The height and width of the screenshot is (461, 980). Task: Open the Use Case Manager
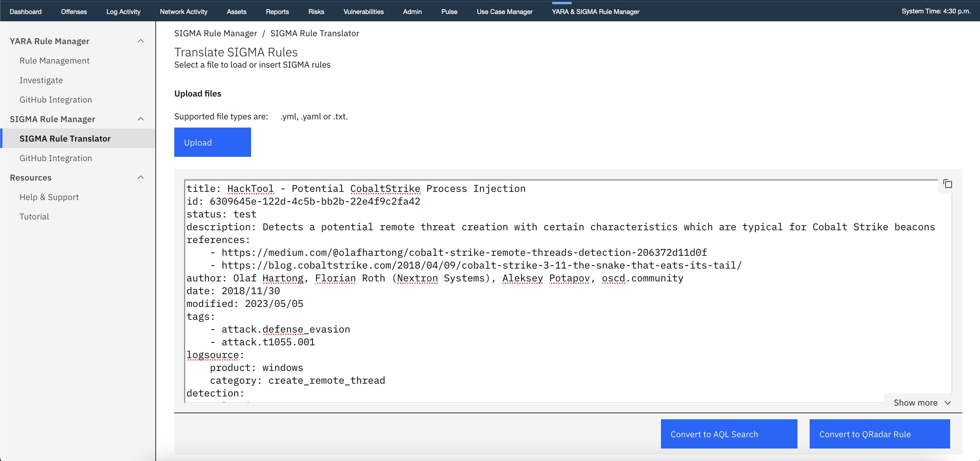tap(504, 11)
